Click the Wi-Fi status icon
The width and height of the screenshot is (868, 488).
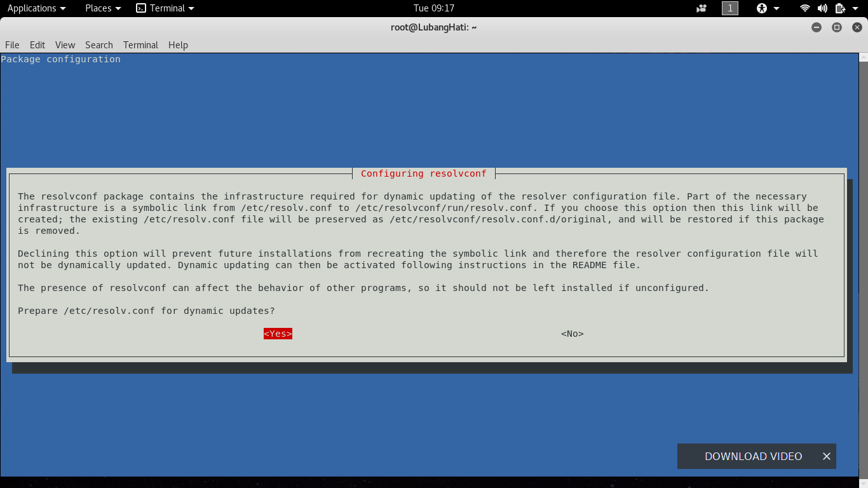[x=804, y=8]
